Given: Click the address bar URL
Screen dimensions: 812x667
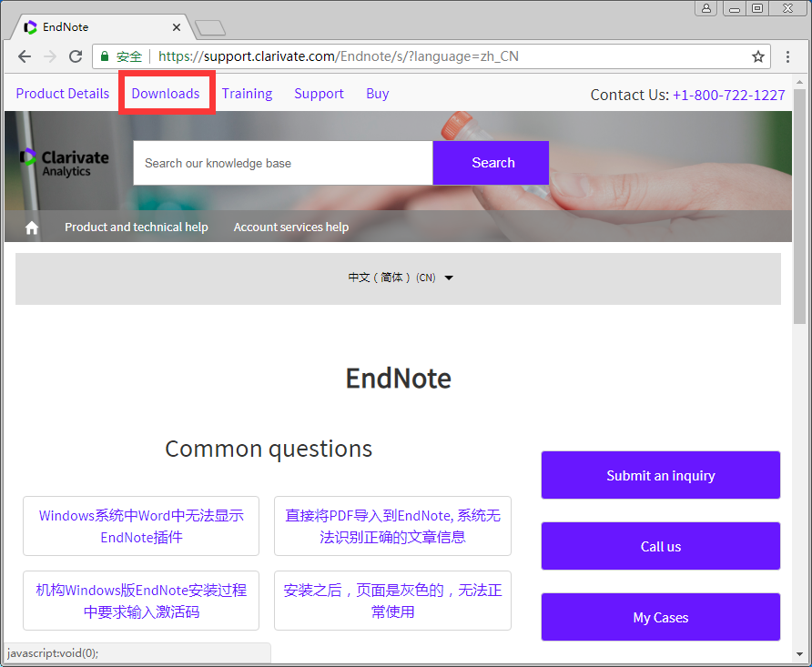Looking at the screenshot, I should click(x=338, y=56).
